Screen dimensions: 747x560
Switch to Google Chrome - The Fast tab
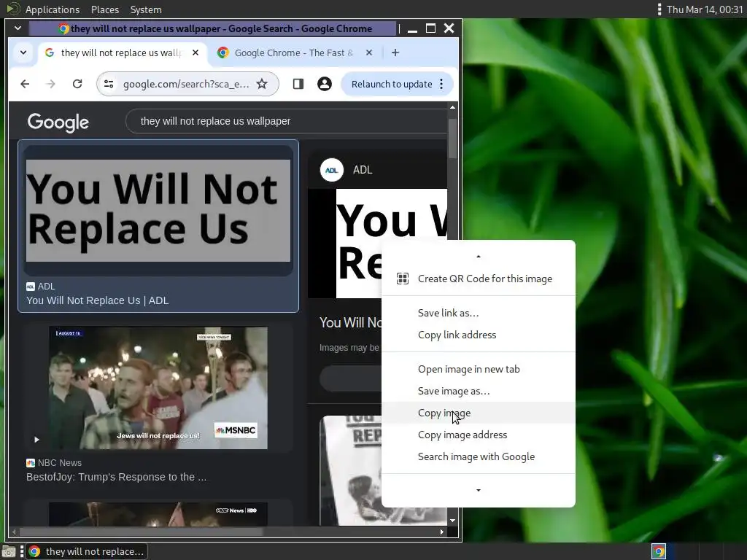(x=293, y=52)
